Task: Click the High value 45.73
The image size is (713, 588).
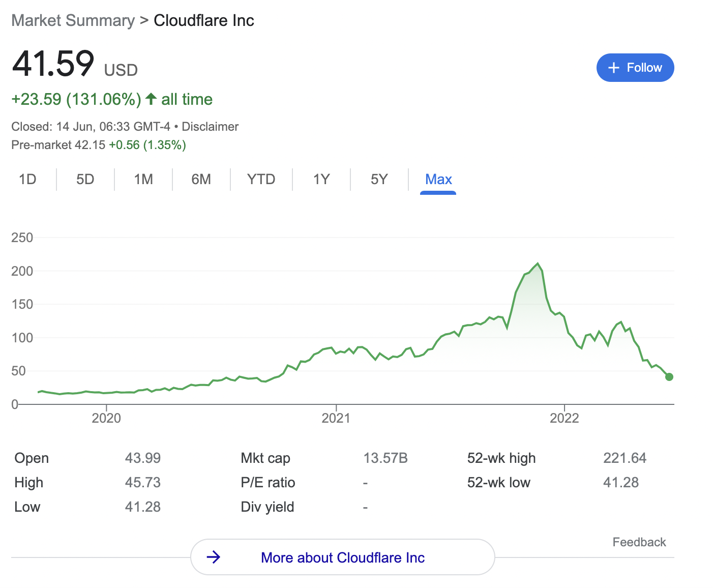Action: coord(143,483)
